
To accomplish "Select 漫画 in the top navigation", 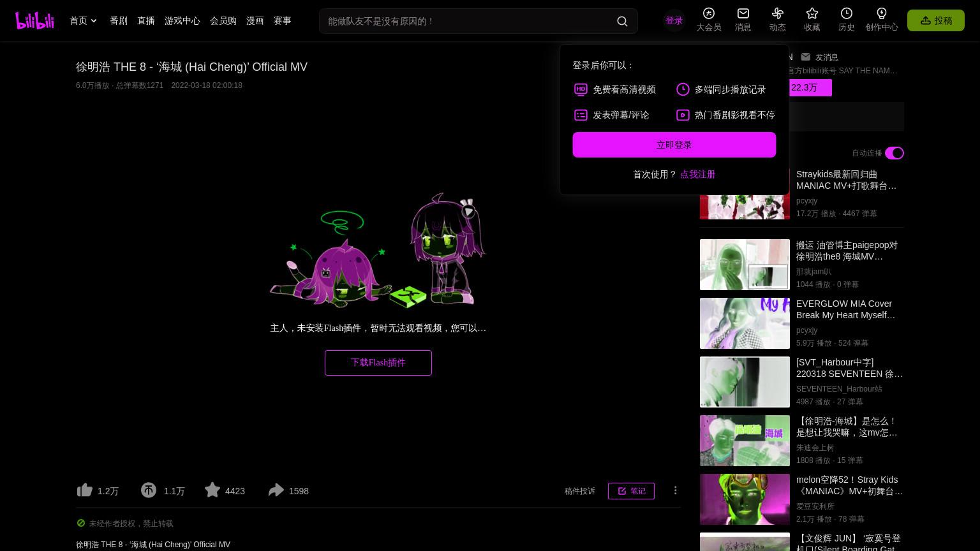I will pos(255,21).
